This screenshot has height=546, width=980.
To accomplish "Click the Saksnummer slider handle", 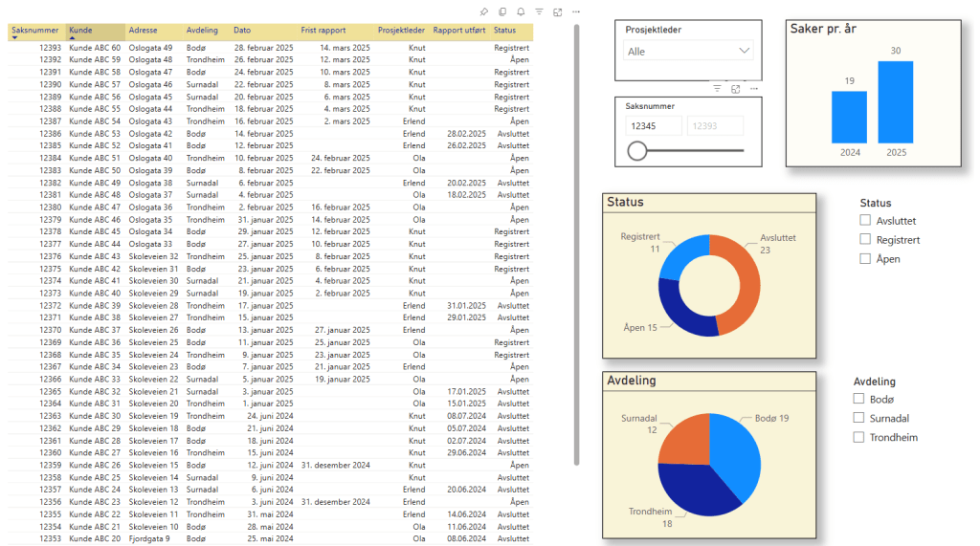I will [637, 150].
